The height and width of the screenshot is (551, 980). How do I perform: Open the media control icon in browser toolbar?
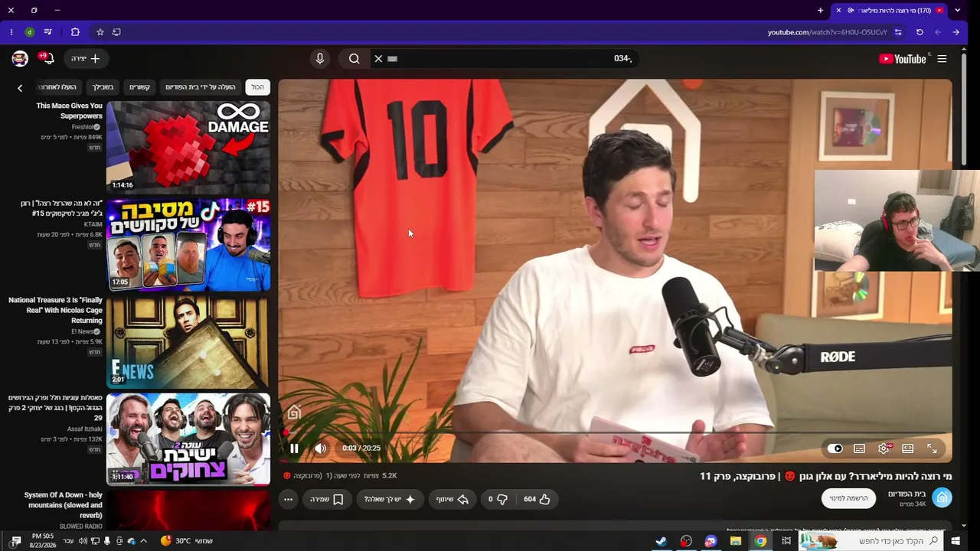47,32
